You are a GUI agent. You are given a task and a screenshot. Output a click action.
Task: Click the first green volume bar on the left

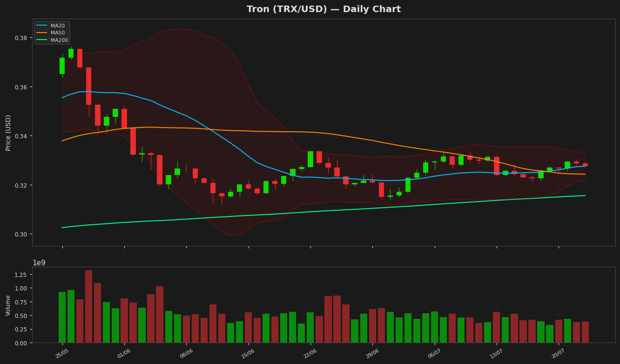[x=62, y=317]
